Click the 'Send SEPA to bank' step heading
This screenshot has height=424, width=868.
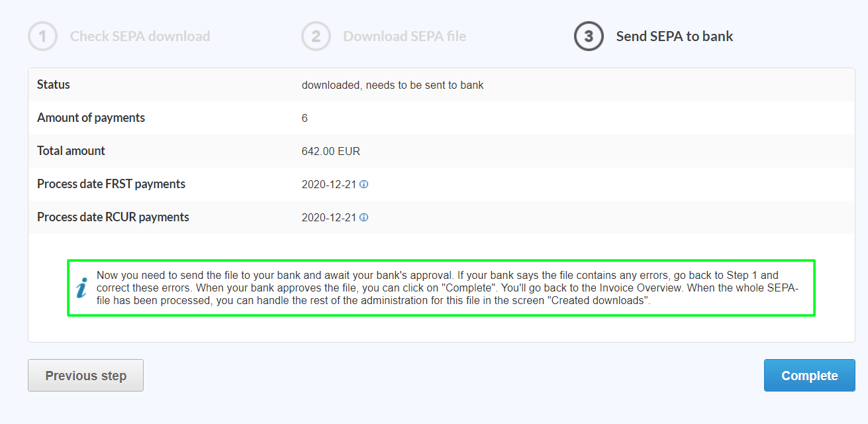click(675, 36)
